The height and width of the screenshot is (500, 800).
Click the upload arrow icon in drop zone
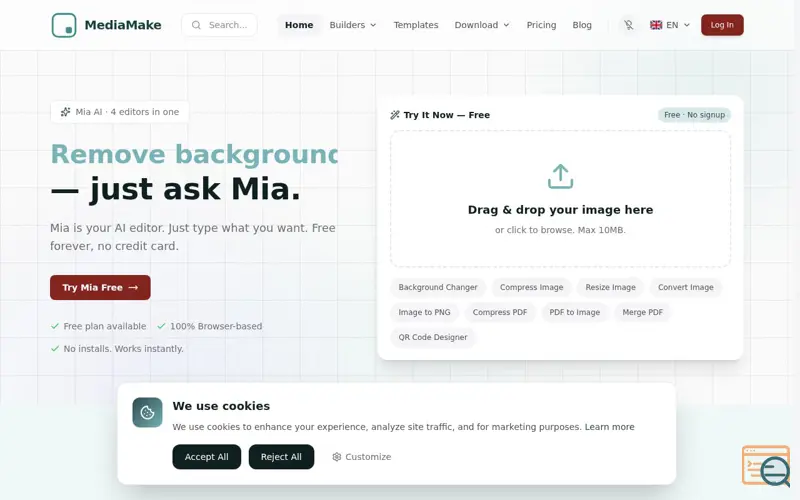(560, 177)
